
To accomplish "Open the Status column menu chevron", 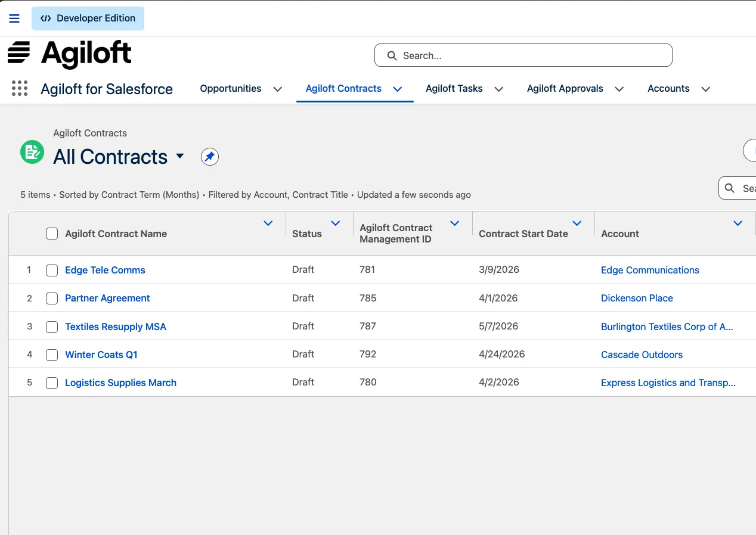I will [336, 223].
